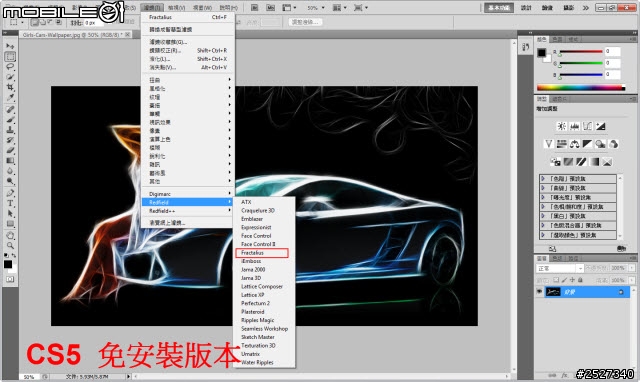Toggle lock image pixels brush icon

[x=564, y=280]
